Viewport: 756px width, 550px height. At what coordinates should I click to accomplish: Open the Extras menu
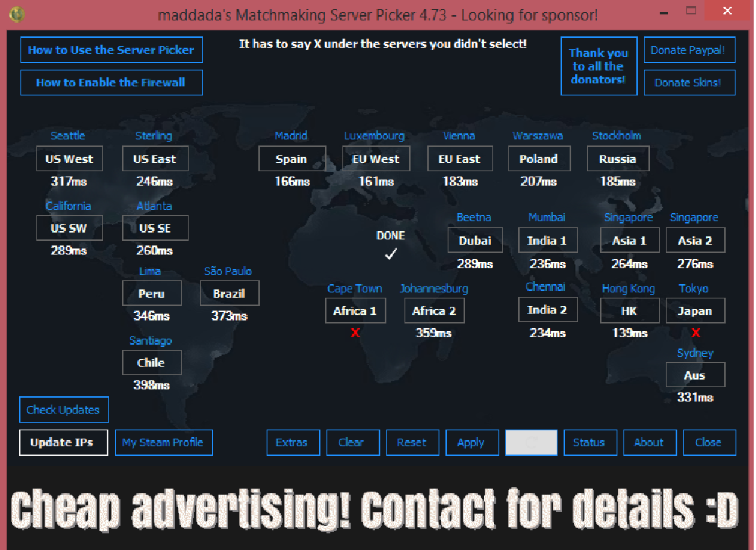point(292,442)
